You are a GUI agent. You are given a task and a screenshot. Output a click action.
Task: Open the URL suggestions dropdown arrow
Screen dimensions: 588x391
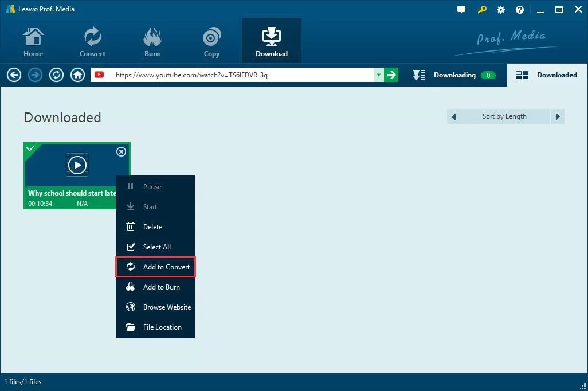(378, 75)
